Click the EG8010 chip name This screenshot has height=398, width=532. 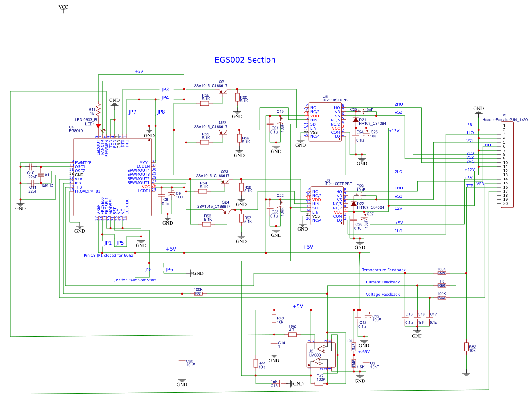coord(76,131)
